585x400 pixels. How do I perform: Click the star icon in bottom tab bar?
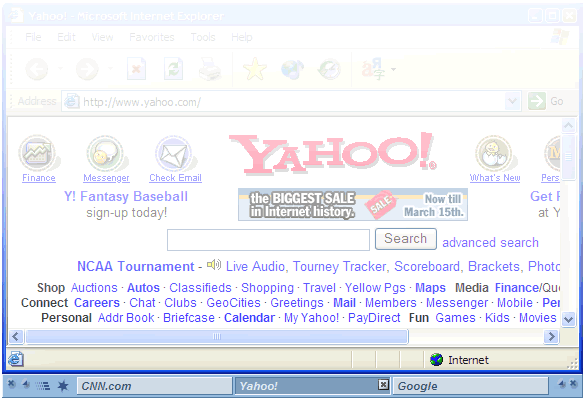pos(63,385)
